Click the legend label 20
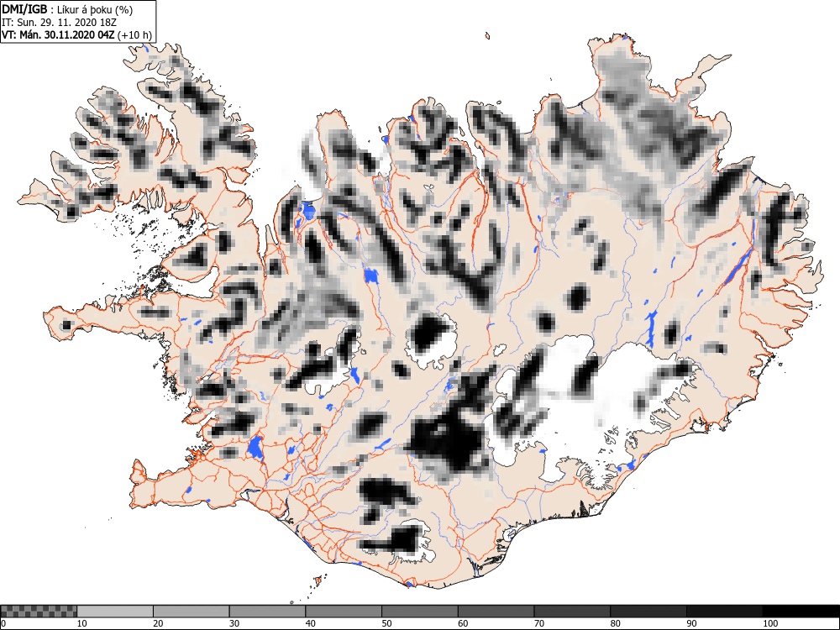This screenshot has height=630, width=840. (158, 623)
